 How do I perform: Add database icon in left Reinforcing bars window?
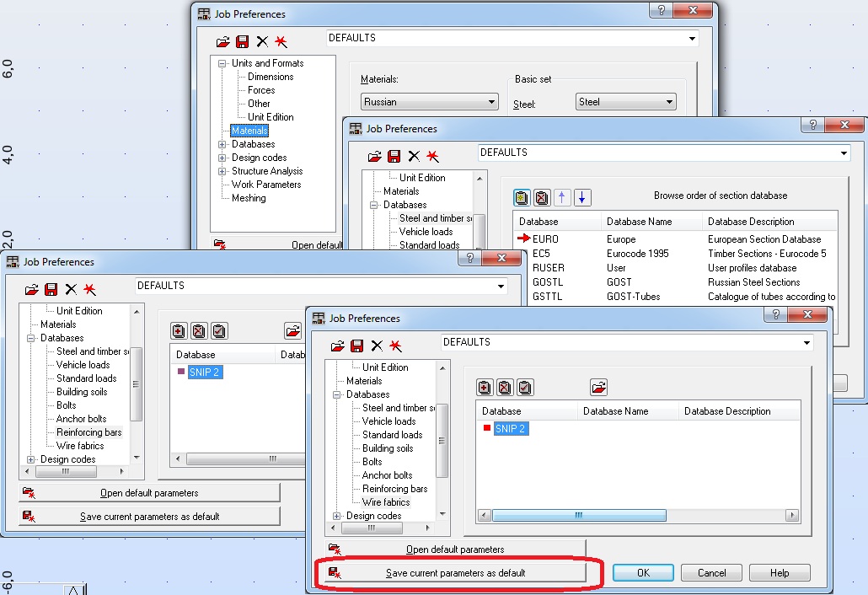pyautogui.click(x=179, y=331)
